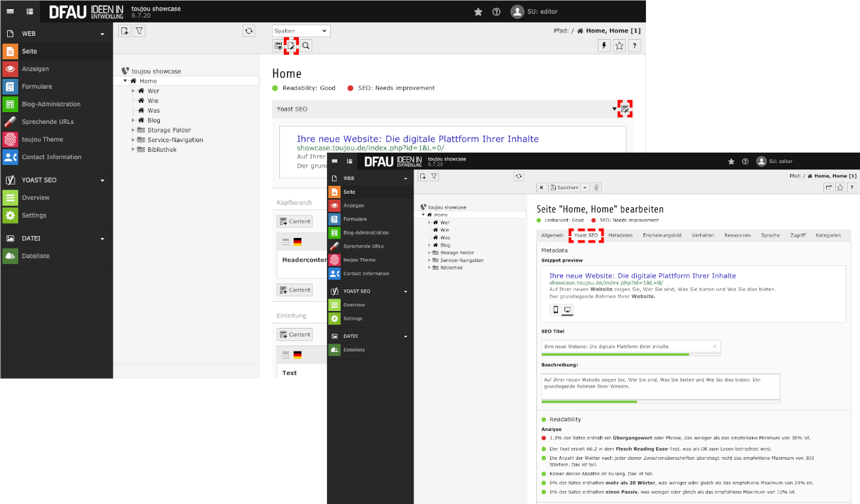Open the SU: editor user menu in back window
Image resolution: width=860 pixels, height=504 pixels.
coord(534,12)
